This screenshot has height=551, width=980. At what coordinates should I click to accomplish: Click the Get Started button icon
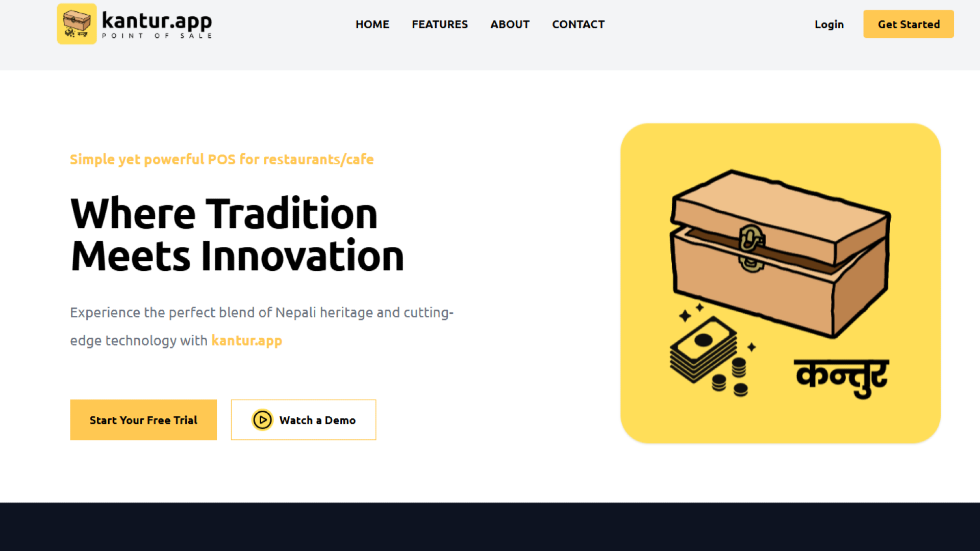coord(909,23)
